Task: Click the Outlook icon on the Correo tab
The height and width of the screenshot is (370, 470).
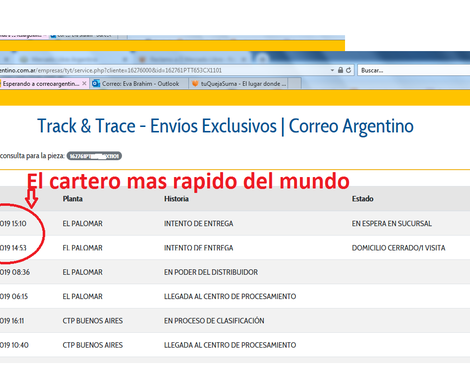Action: 96,83
